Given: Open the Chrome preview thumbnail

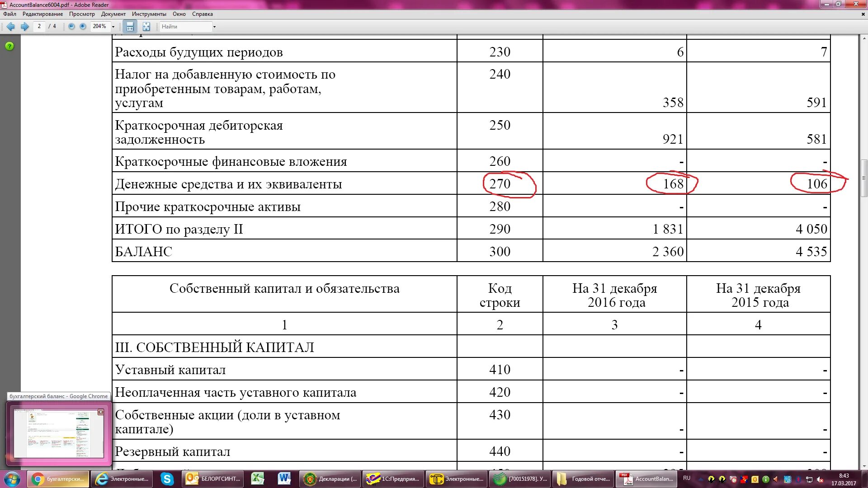Looking at the screenshot, I should coord(58,433).
